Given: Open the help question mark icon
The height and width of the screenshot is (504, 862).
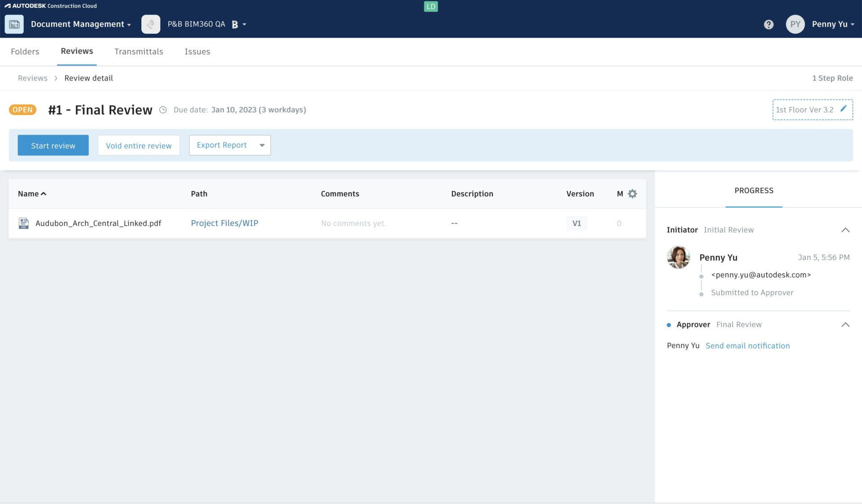Looking at the screenshot, I should coord(769,24).
